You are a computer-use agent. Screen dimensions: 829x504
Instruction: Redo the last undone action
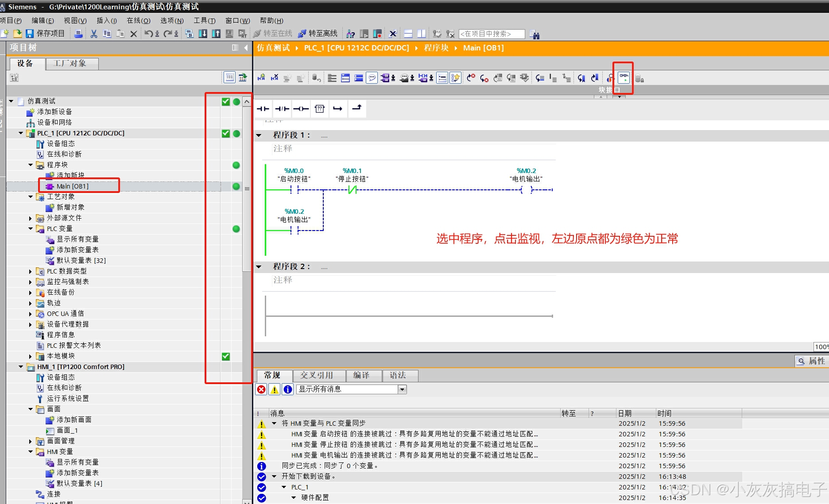(168, 34)
